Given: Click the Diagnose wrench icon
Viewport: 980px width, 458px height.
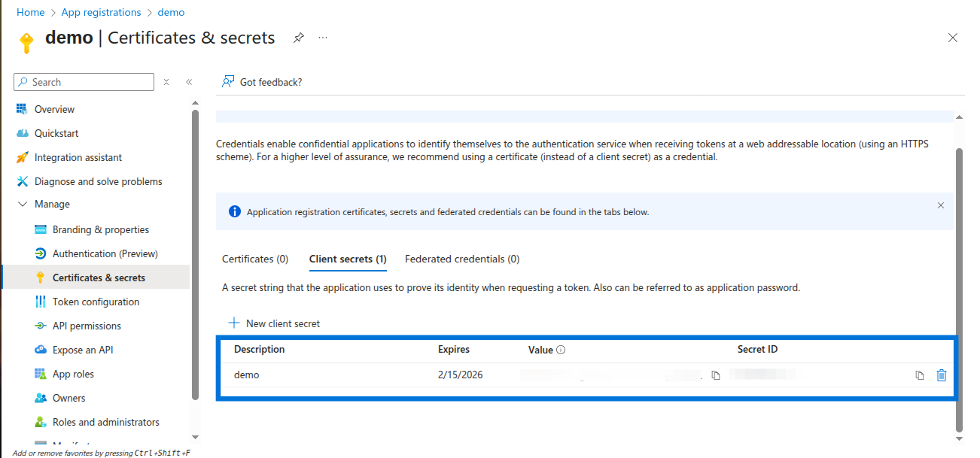Looking at the screenshot, I should 22,181.
